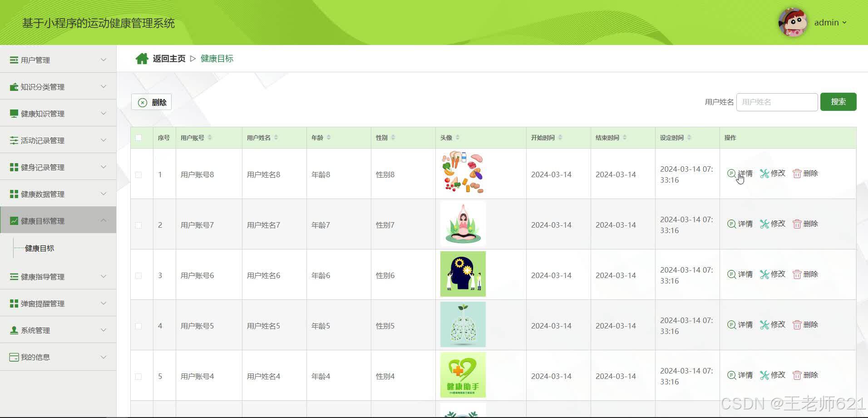The height and width of the screenshot is (418, 868).
Task: Click the 健身记录管理 grid icon
Action: [x=14, y=167]
